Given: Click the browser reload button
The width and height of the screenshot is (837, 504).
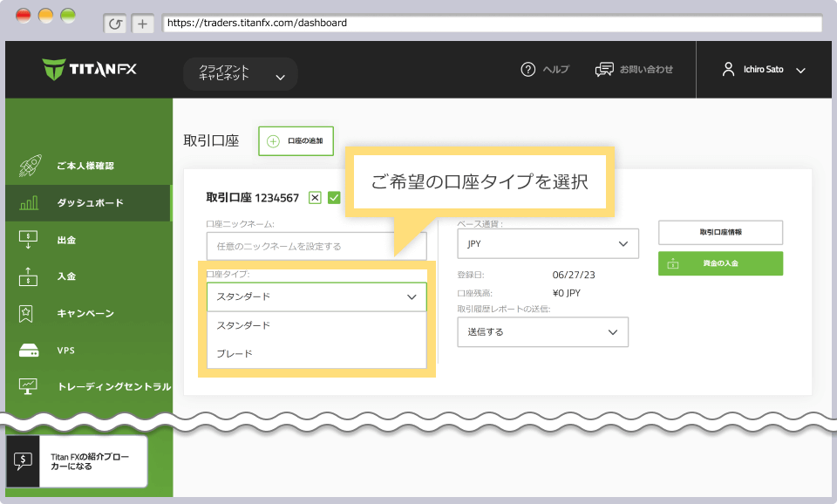Looking at the screenshot, I should pyautogui.click(x=115, y=24).
